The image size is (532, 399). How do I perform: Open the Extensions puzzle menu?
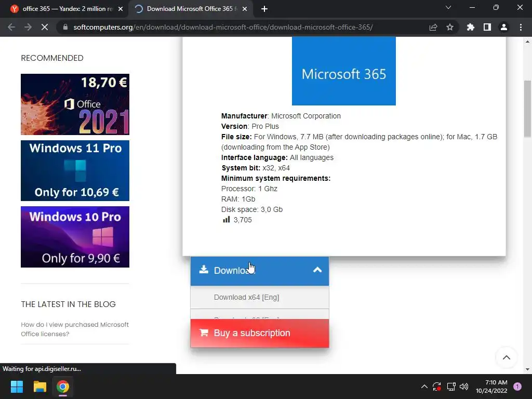(470, 27)
